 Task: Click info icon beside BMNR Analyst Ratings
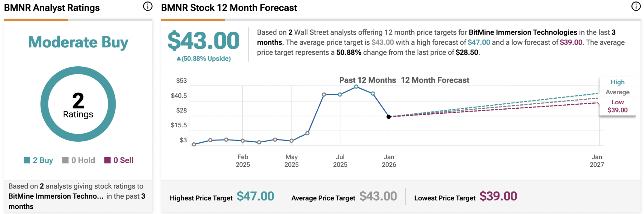(x=147, y=6)
